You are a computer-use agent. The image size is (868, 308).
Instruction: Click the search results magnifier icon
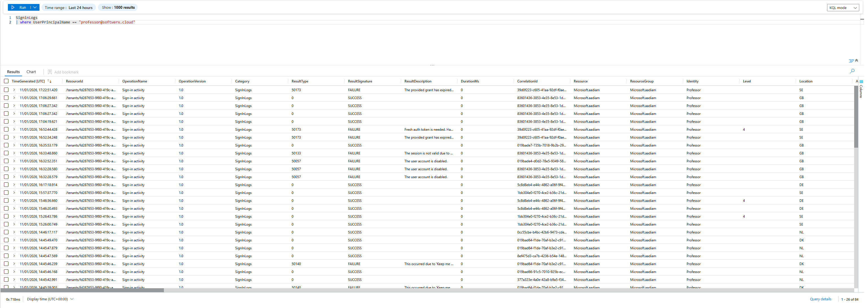coord(852,71)
